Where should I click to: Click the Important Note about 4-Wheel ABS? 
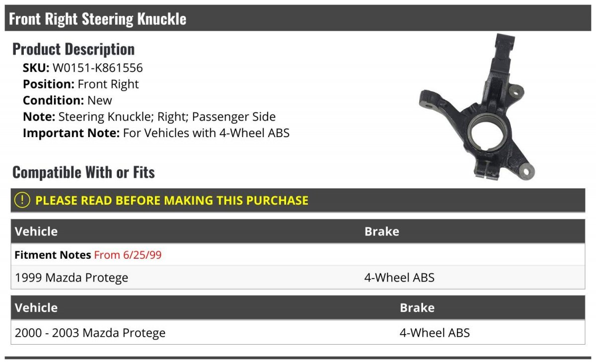tap(156, 133)
